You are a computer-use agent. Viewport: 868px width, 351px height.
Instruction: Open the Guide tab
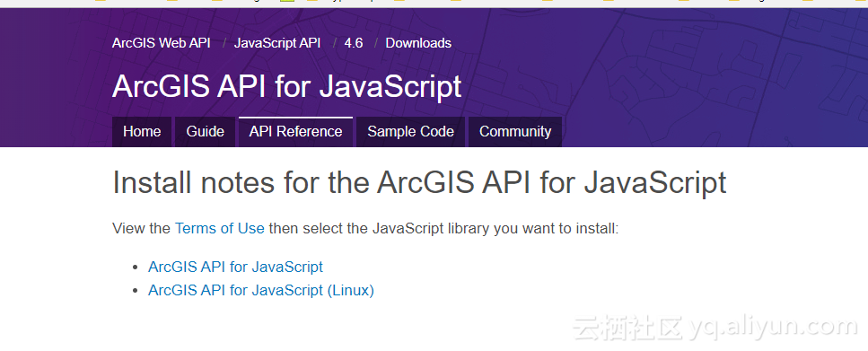point(205,132)
